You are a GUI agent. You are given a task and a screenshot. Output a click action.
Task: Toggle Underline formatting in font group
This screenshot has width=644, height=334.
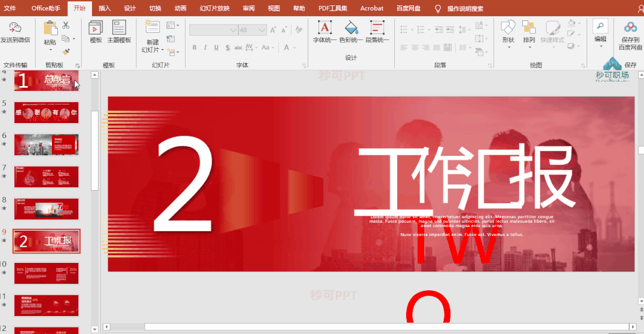[x=216, y=48]
